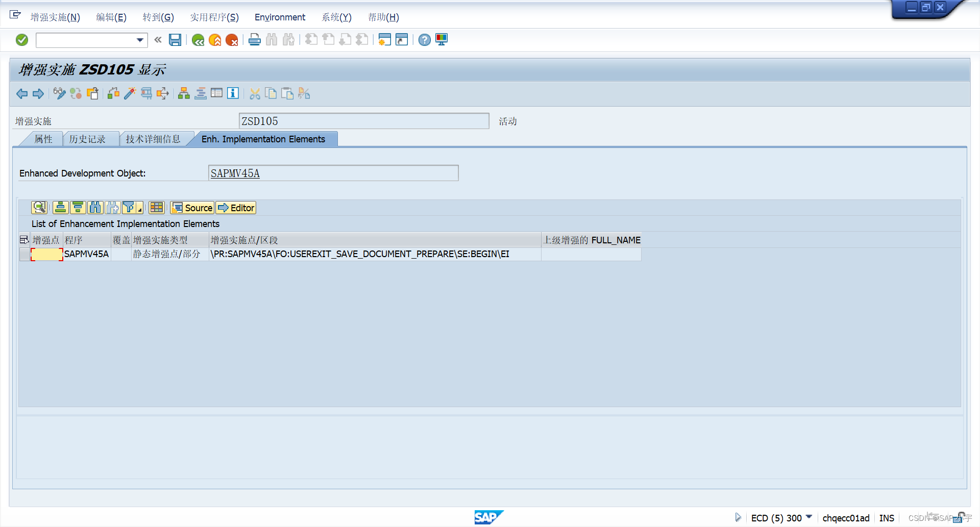Image resolution: width=980 pixels, height=527 pixels.
Task: Click the Generate Shortcut icon
Action: click(402, 40)
